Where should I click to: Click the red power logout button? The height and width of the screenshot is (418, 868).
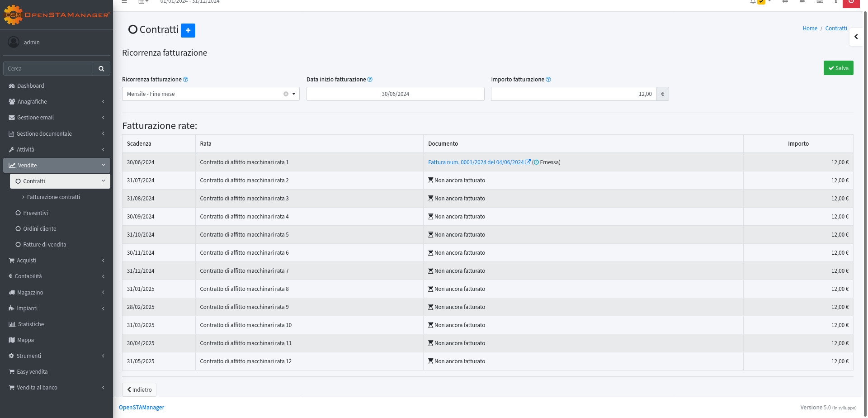[851, 2]
